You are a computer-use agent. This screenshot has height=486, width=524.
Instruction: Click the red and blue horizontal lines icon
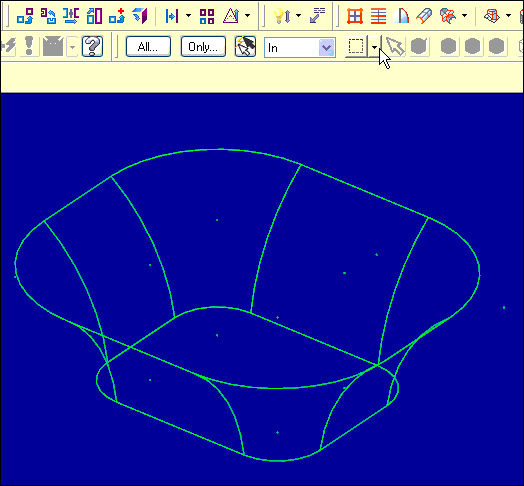378,16
